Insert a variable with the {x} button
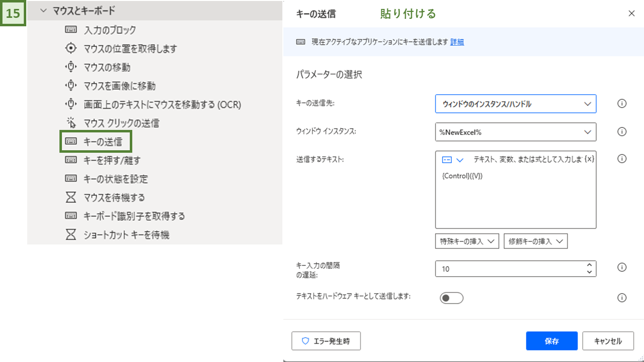The image size is (644, 362). 589,160
